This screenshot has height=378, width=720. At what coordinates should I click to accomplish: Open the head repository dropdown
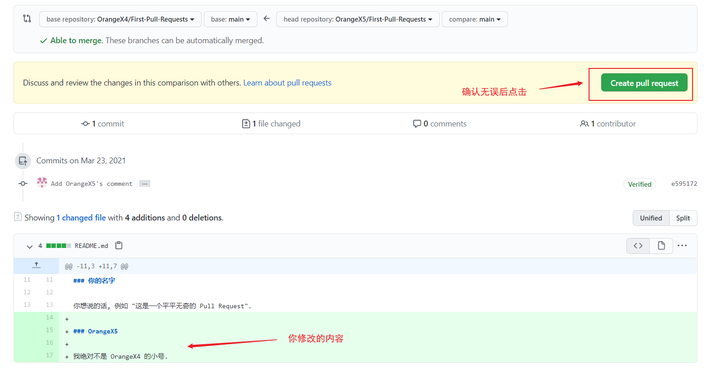tap(358, 19)
